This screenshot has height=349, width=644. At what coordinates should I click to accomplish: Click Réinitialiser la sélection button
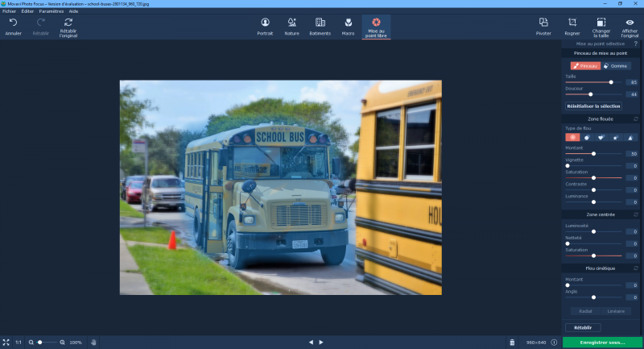coord(593,106)
